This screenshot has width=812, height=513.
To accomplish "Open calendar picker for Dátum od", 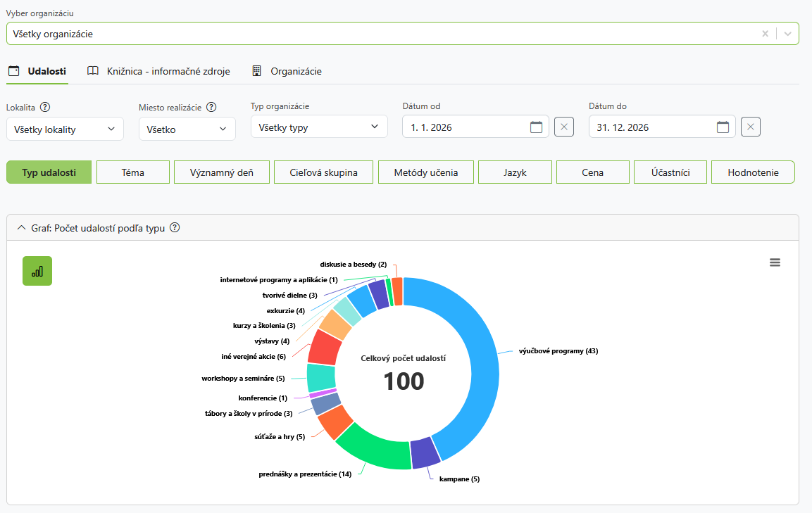I will (537, 127).
